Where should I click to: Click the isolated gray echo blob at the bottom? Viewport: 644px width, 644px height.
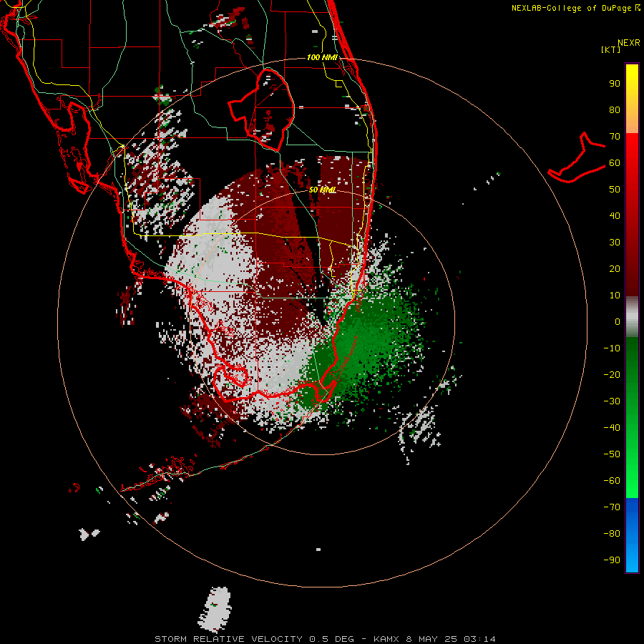coord(215,610)
